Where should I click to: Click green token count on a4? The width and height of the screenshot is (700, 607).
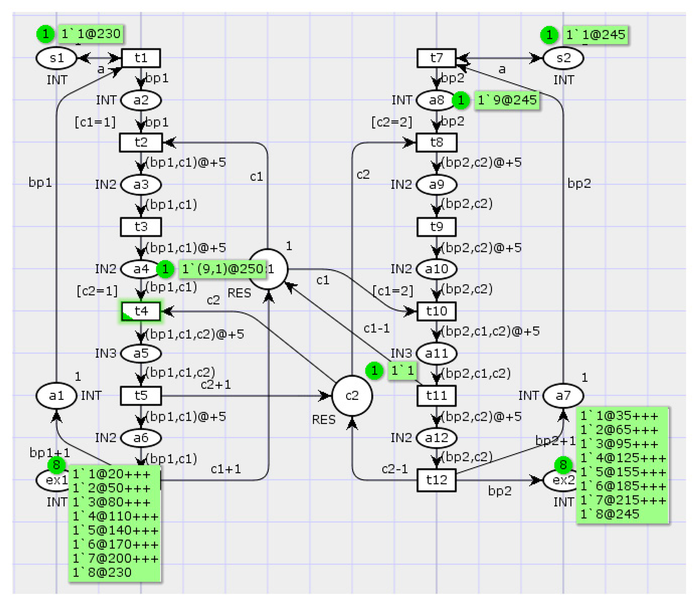click(165, 269)
